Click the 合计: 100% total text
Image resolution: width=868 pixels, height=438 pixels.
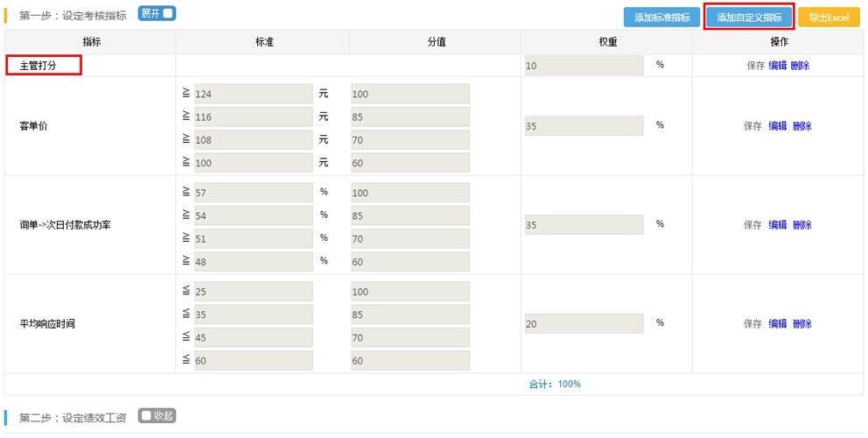coord(555,384)
